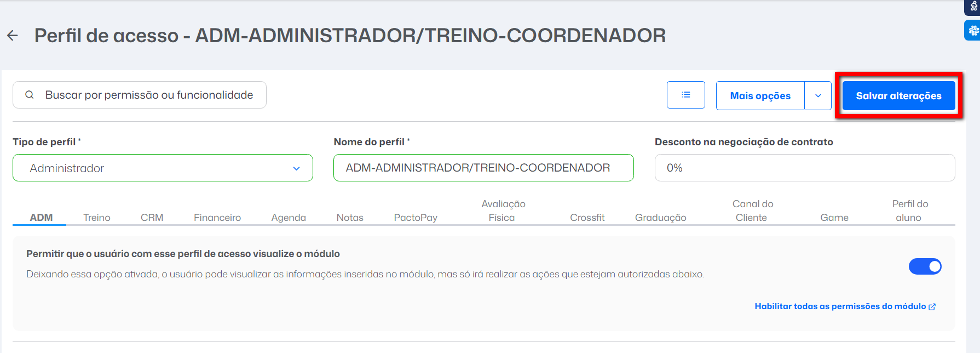Go back using the left arrow icon
This screenshot has width=980, height=353.
tap(13, 36)
